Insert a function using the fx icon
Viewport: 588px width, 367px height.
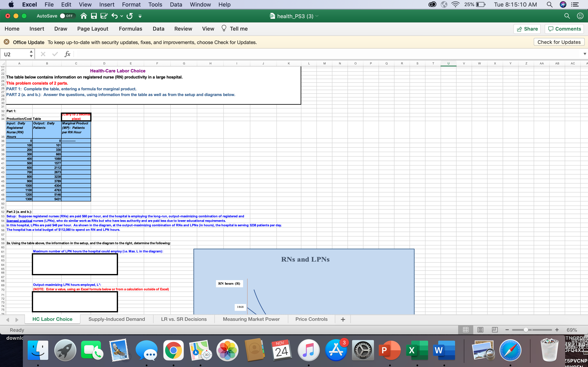(67, 54)
